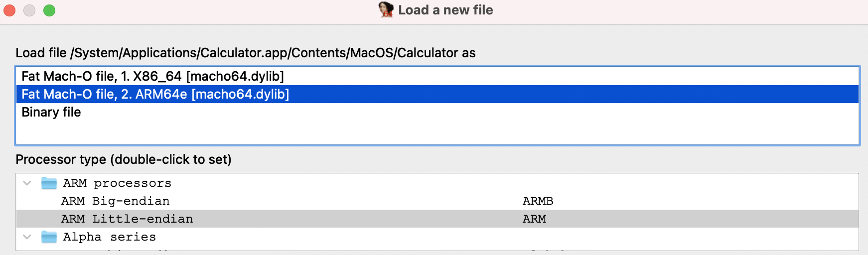
Task: Zoom the window with green button
Action: click(x=49, y=10)
